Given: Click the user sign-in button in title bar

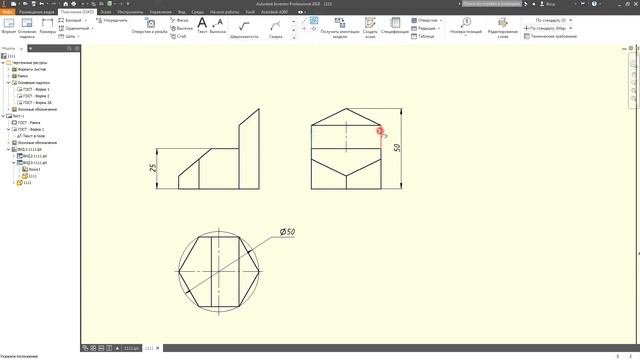Looking at the screenshot, I should (547, 4).
